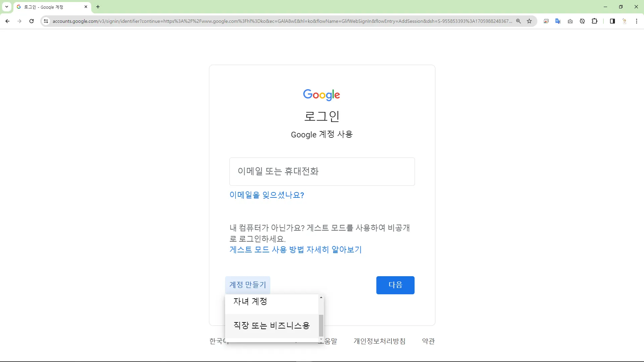The height and width of the screenshot is (362, 644).
Task: Expand the '계정 만들기' dropdown button
Action: (x=248, y=285)
